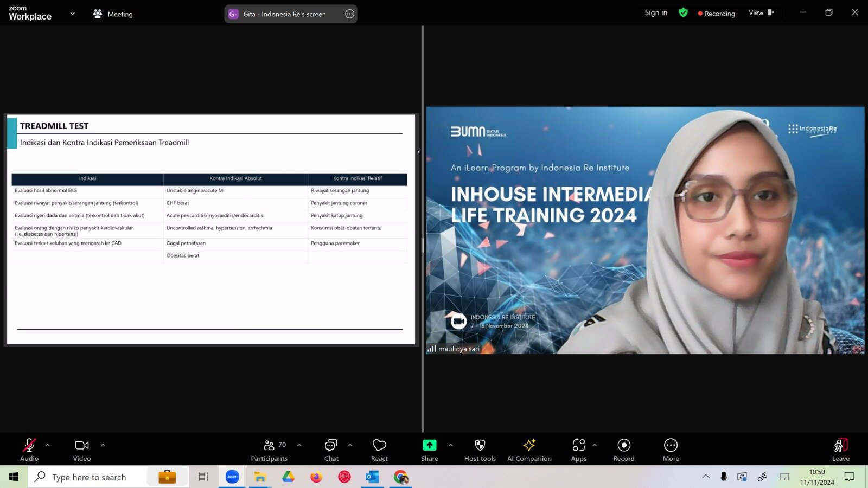This screenshot has height=488, width=868.
Task: Click Kontra Indikasi Absolut column header
Action: (235, 178)
